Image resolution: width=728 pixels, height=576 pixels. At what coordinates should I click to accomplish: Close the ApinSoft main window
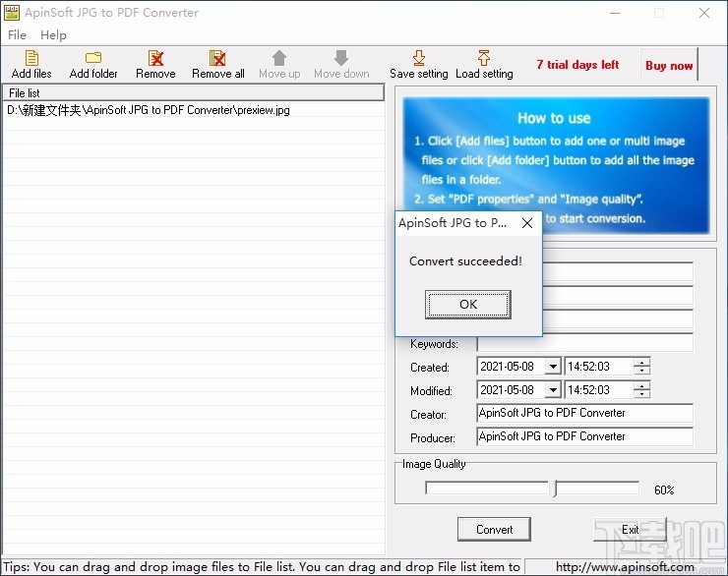(x=703, y=13)
